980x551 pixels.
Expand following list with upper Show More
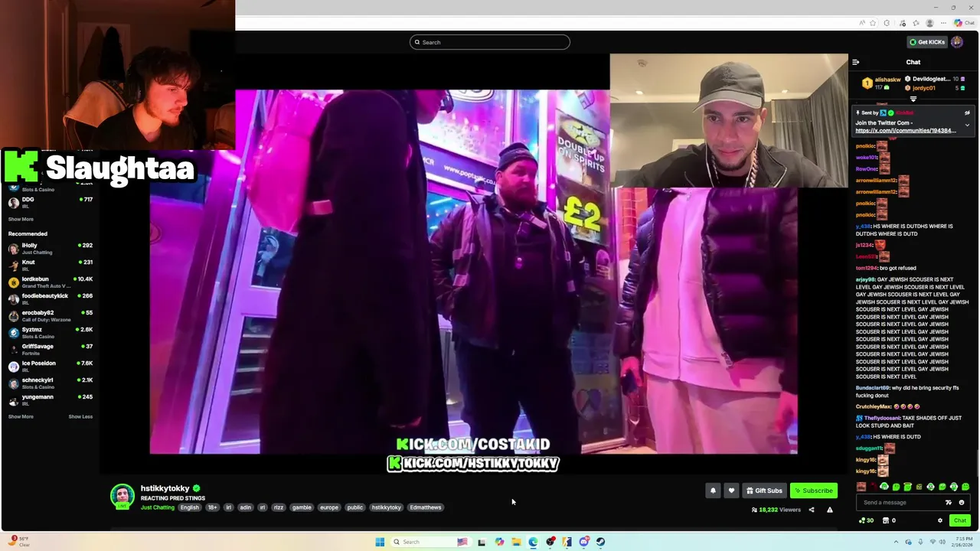click(x=21, y=219)
